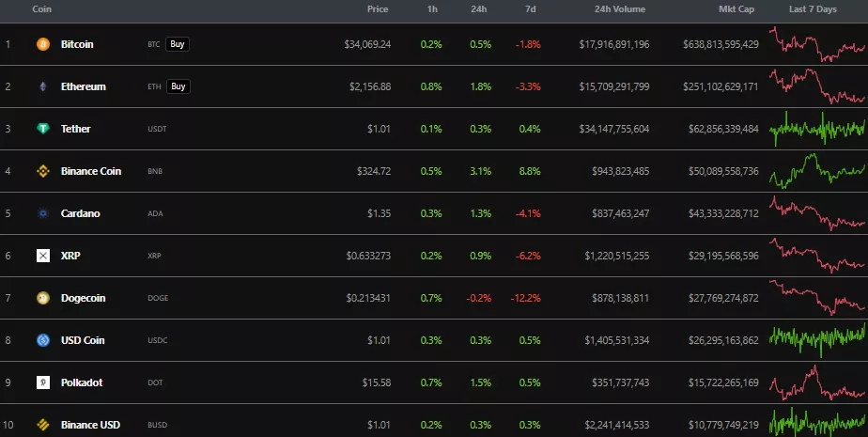This screenshot has width=868, height=437.
Task: Click the Ethereum logo icon
Action: pyautogui.click(x=42, y=86)
